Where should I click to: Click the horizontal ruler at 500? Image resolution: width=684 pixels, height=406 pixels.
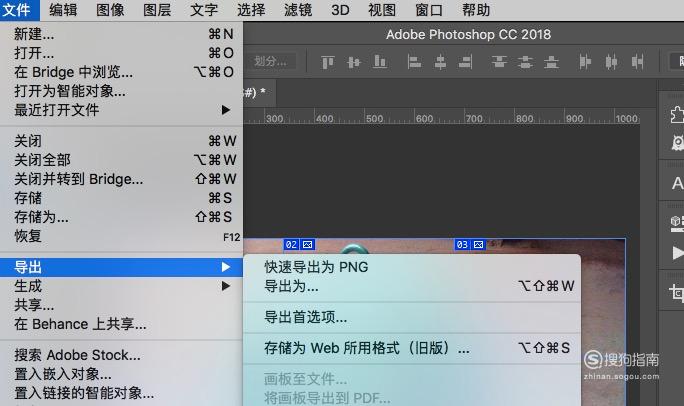click(375, 119)
